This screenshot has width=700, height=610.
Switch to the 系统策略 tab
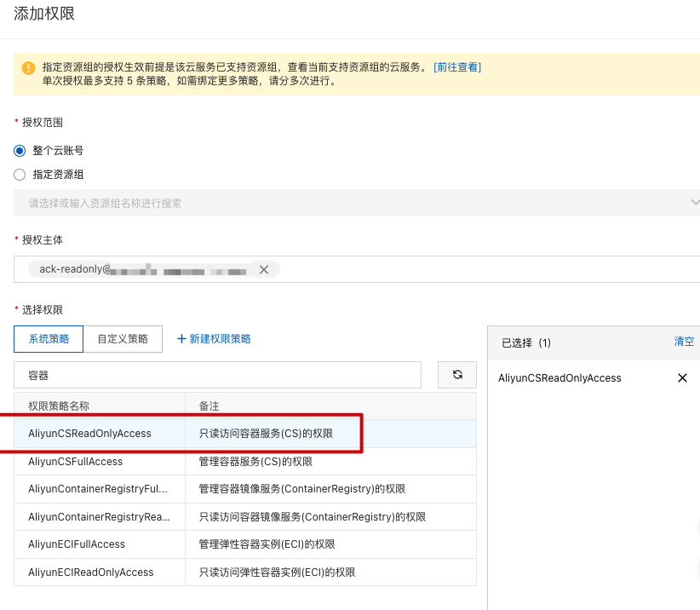point(49,339)
